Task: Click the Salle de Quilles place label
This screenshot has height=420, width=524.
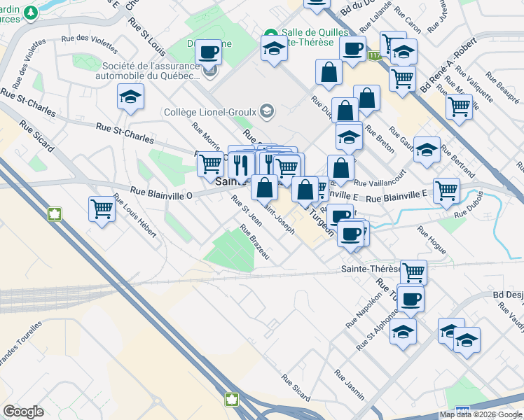Action: tap(315, 37)
